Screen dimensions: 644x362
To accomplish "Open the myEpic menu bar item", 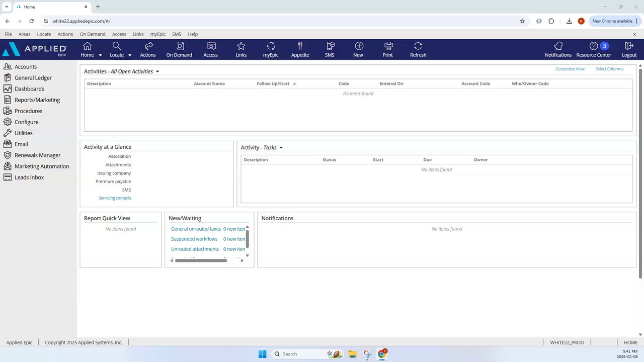I will (158, 34).
